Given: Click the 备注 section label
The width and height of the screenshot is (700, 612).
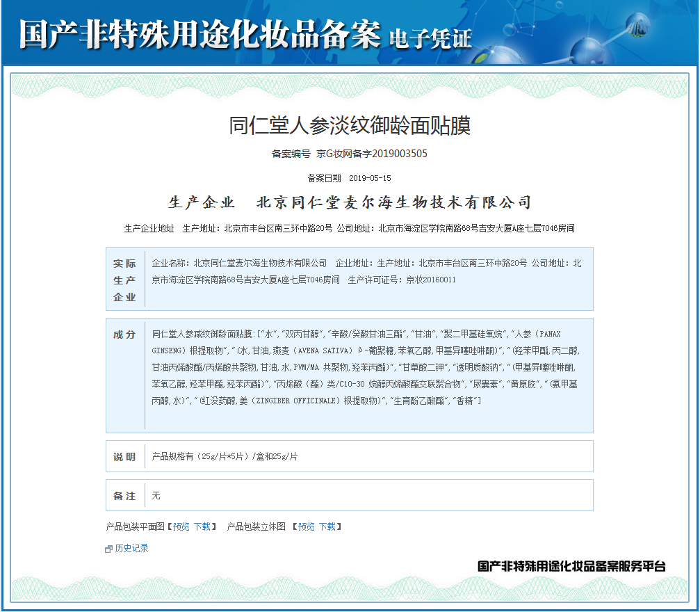Looking at the screenshot, I should point(124,496).
